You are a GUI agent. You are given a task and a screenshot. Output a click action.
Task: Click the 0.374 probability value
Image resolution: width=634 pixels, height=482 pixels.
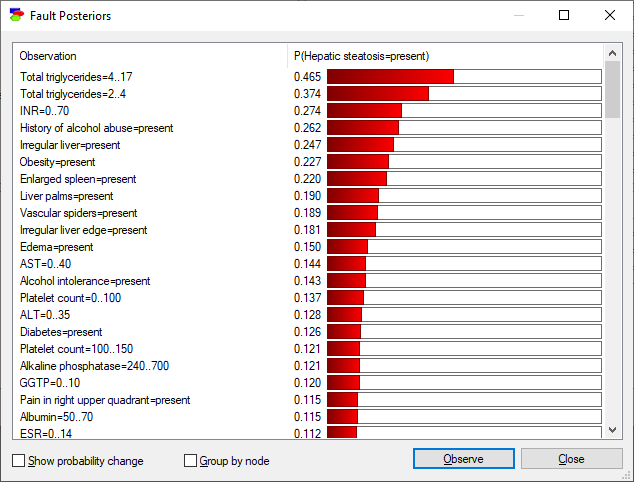point(307,94)
